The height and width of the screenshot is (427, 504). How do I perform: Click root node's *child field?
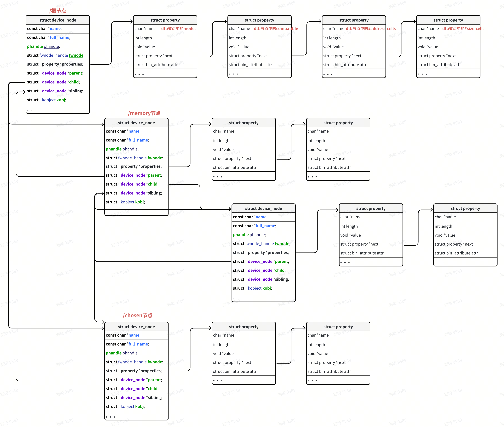pyautogui.click(x=53, y=82)
